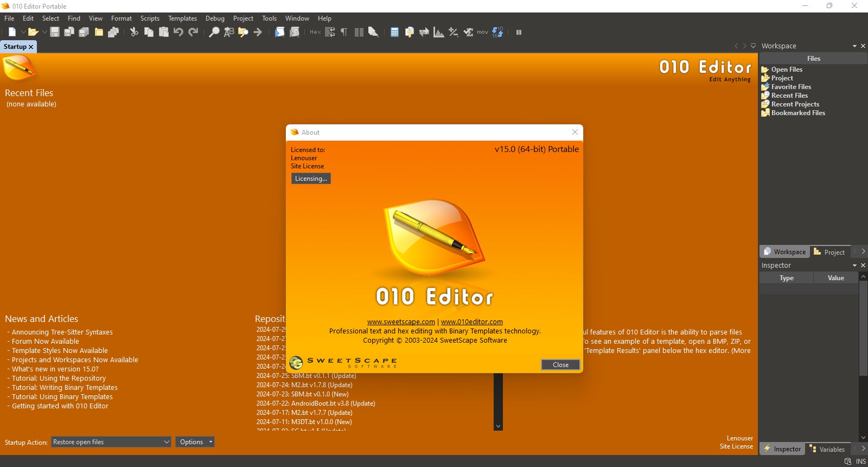
Task: Toggle the INS insert mode indicator
Action: pos(861,462)
